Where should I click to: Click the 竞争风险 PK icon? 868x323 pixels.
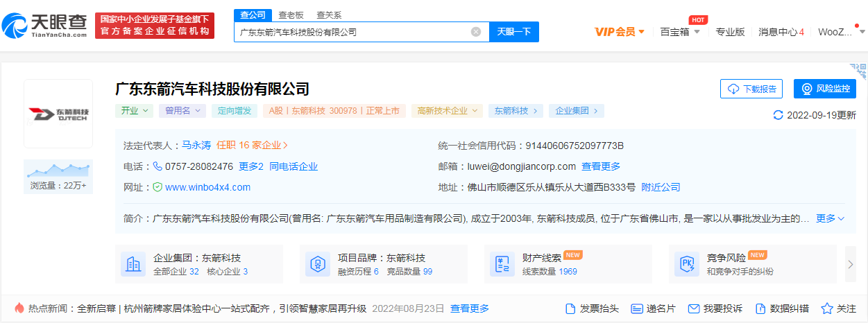pos(686,264)
